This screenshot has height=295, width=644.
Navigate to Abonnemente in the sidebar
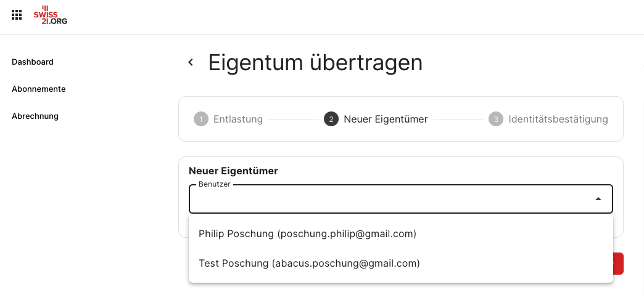tap(39, 89)
